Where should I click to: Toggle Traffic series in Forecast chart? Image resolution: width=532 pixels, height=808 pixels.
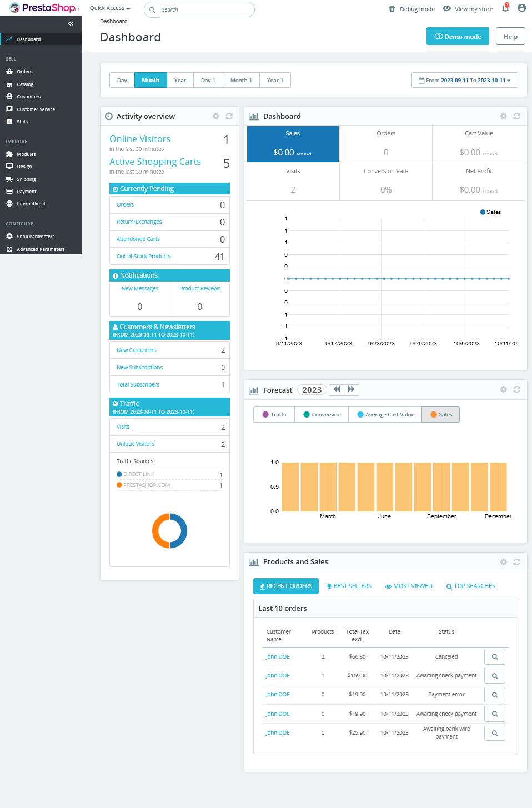click(x=274, y=415)
